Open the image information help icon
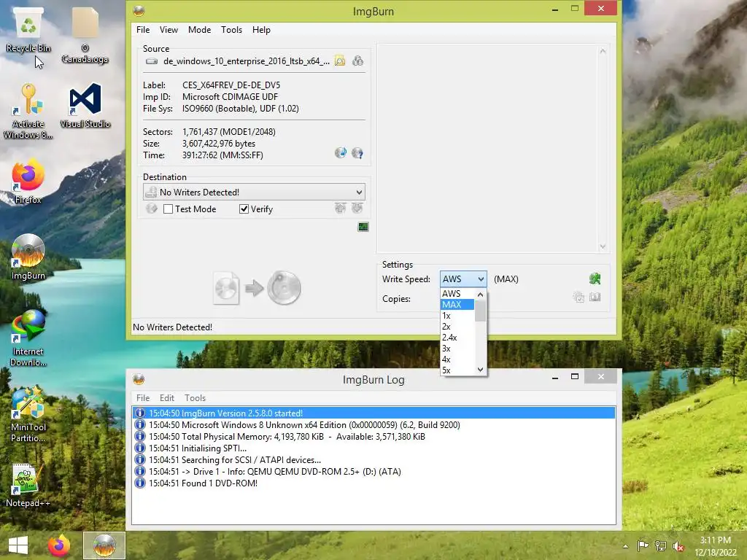Image resolution: width=747 pixels, height=560 pixels. pyautogui.click(x=357, y=153)
